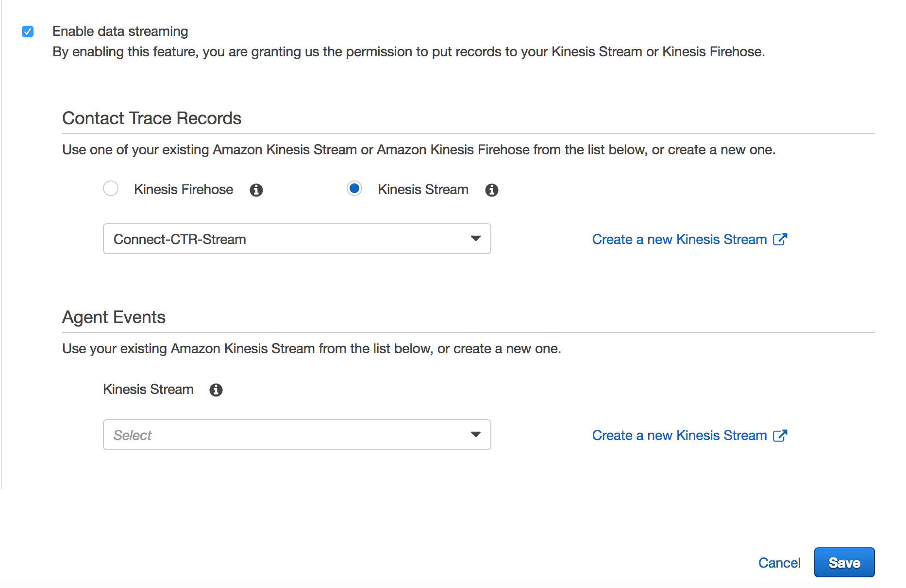
Task: Uncheck the Enable data streaming checkbox
Action: [28, 32]
